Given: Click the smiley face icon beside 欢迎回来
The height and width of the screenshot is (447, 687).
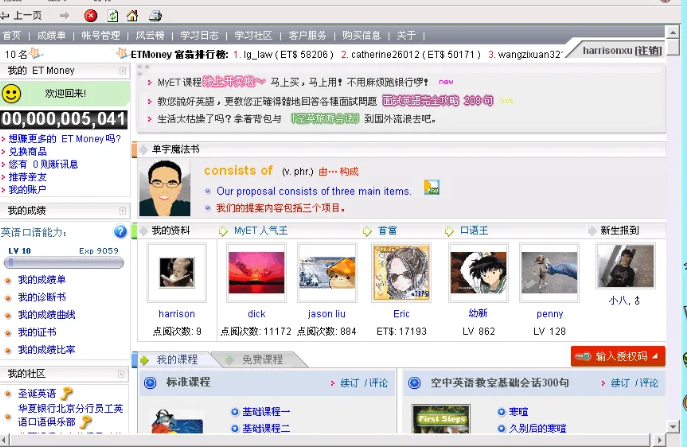Looking at the screenshot, I should [11, 94].
